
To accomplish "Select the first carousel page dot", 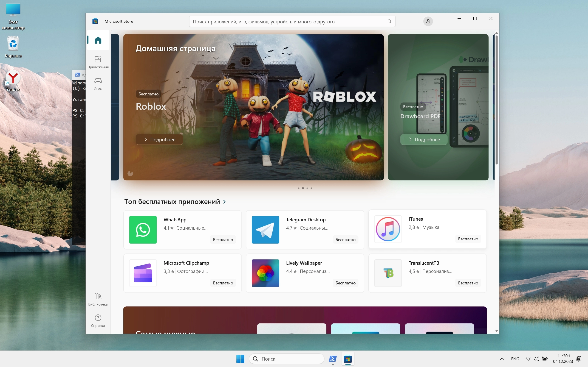I will 299,188.
